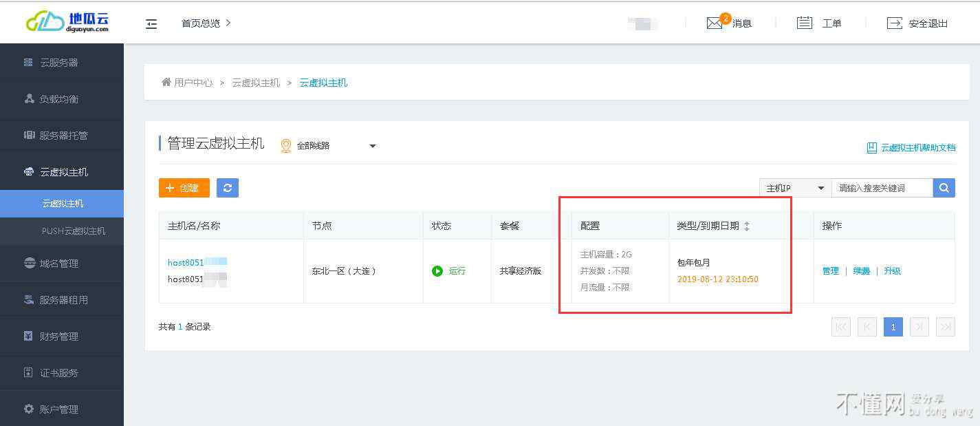980x426 pixels.
Task: Click the search keyword input field
Action: pyautogui.click(x=882, y=188)
